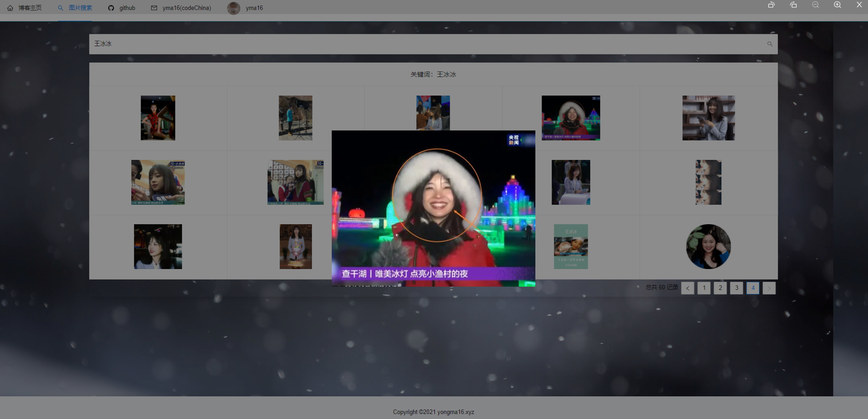Screen dimensions: 868x419
Task: Open the woman by bookshelf thumbnail
Action: [709, 118]
